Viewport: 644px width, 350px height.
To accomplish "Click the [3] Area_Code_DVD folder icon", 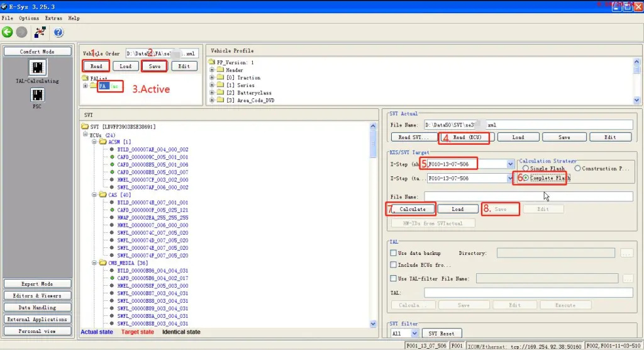I will 220,100.
